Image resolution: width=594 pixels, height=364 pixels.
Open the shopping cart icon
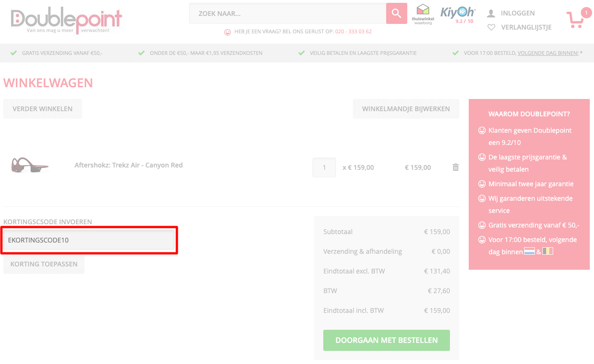coord(575,20)
